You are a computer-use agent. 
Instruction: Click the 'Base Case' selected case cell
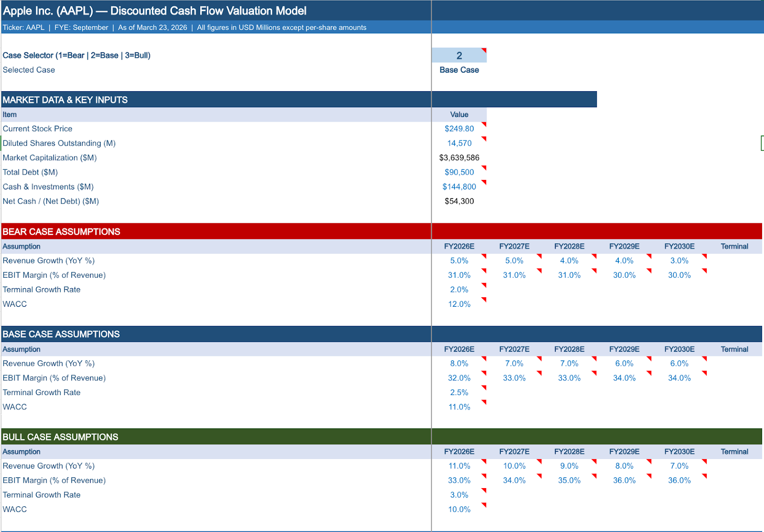point(459,70)
